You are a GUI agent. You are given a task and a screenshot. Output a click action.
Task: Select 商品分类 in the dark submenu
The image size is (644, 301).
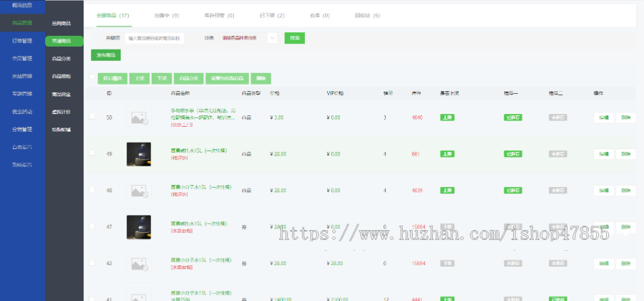coord(62,59)
